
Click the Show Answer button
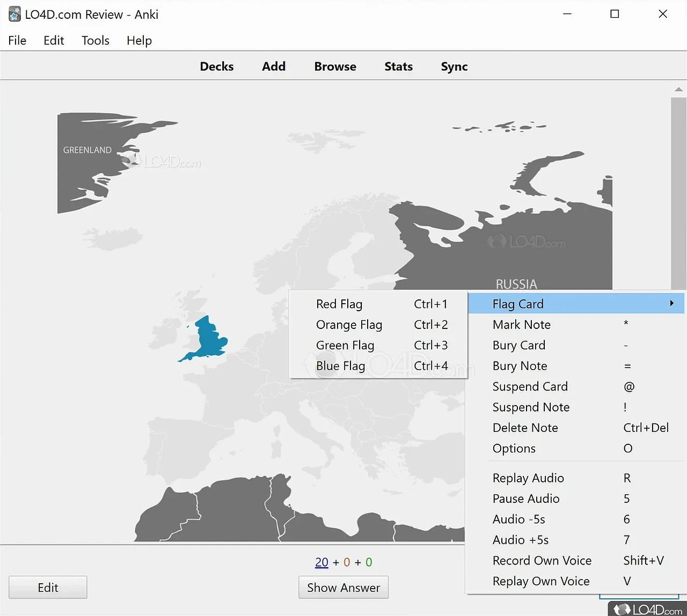pyautogui.click(x=343, y=588)
